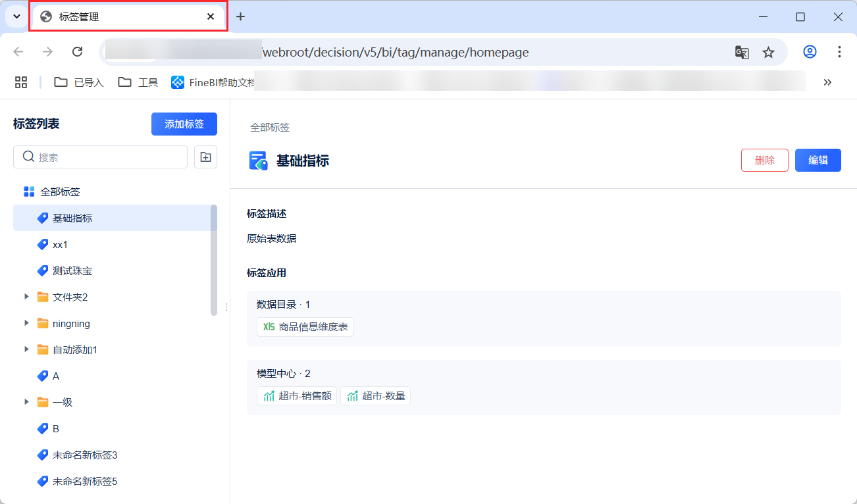The image size is (857, 504).
Task: Click the 数据目录 · 1 section label
Action: (x=283, y=304)
